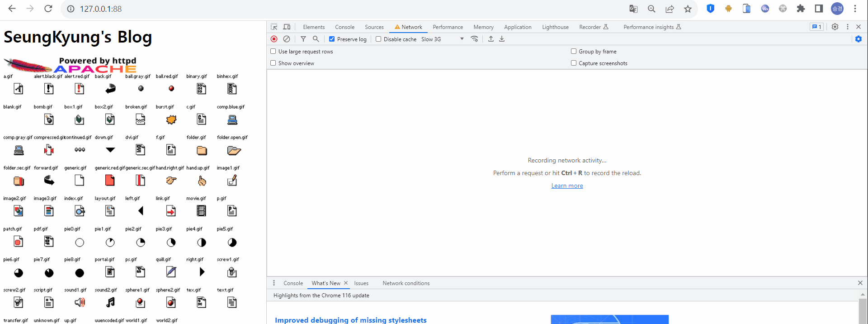868x324 pixels.
Task: Open DevTools customize three-dot menu
Action: [x=848, y=27]
